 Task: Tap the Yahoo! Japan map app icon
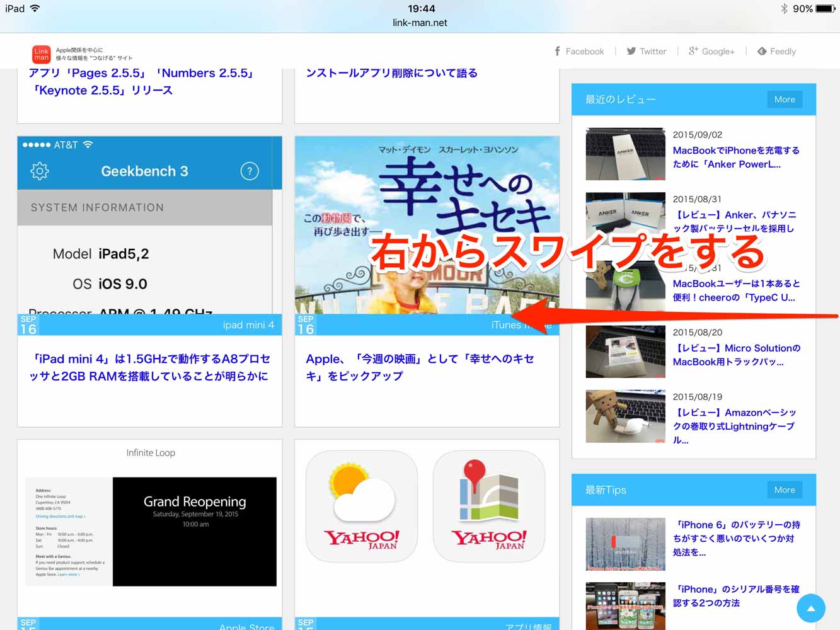point(489,506)
